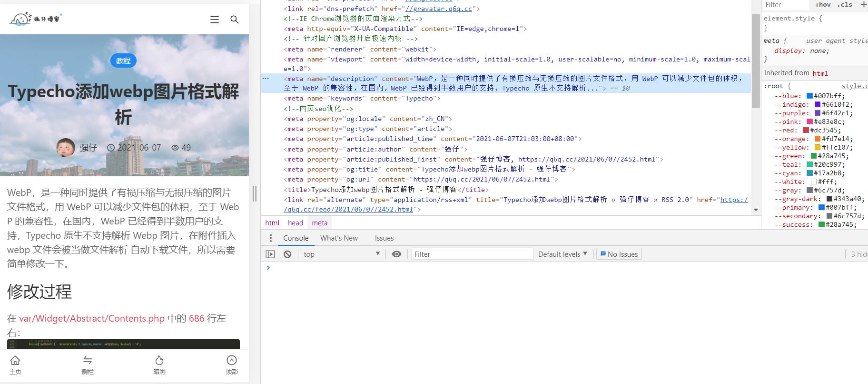This screenshot has width=868, height=384.
Task: Toggle the .cls element classes panel
Action: click(845, 5)
